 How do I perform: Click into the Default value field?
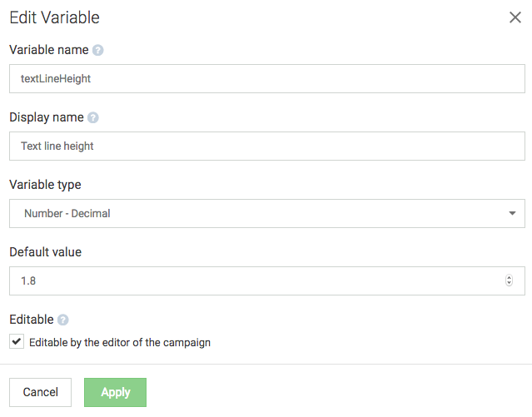pyautogui.click(x=250, y=280)
